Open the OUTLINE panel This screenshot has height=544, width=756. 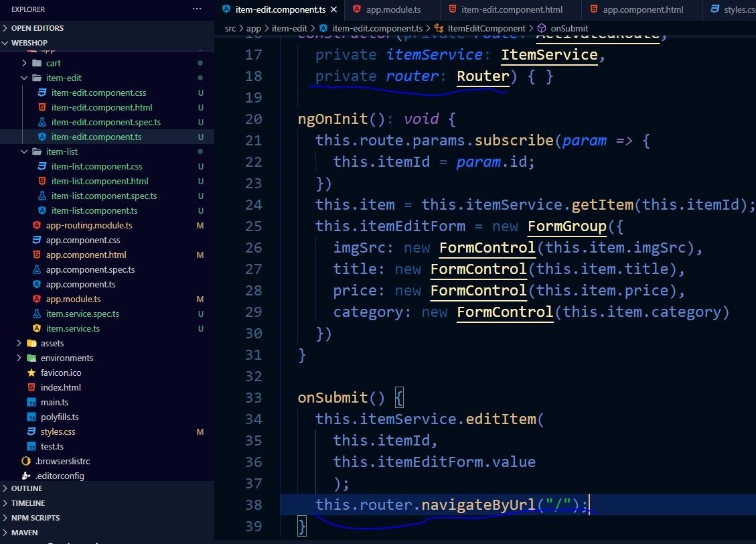click(27, 488)
